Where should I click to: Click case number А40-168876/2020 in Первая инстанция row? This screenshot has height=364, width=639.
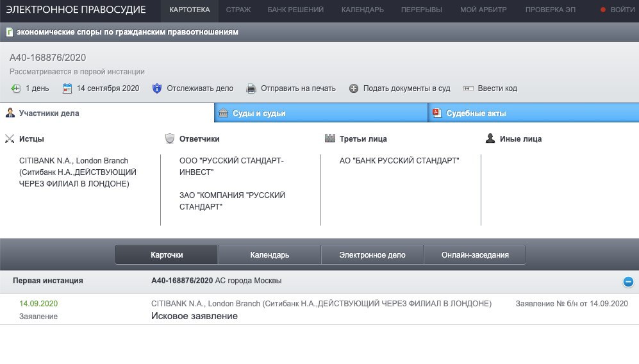(182, 281)
